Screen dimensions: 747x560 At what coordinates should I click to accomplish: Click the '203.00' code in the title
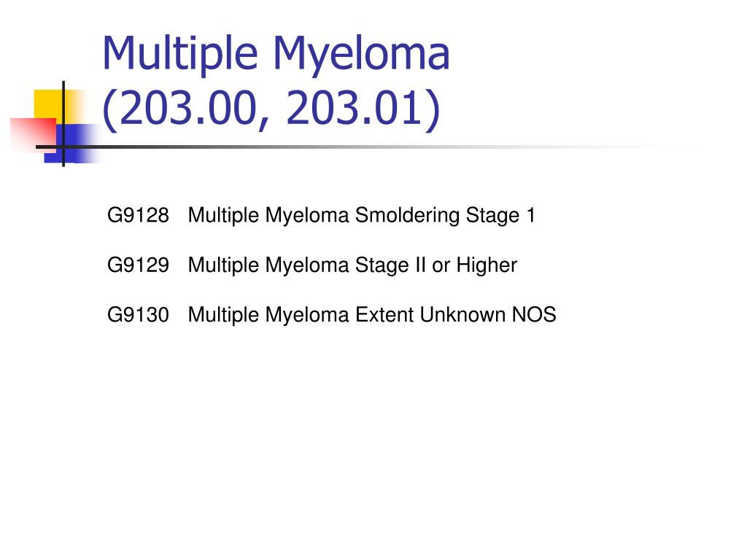point(186,109)
